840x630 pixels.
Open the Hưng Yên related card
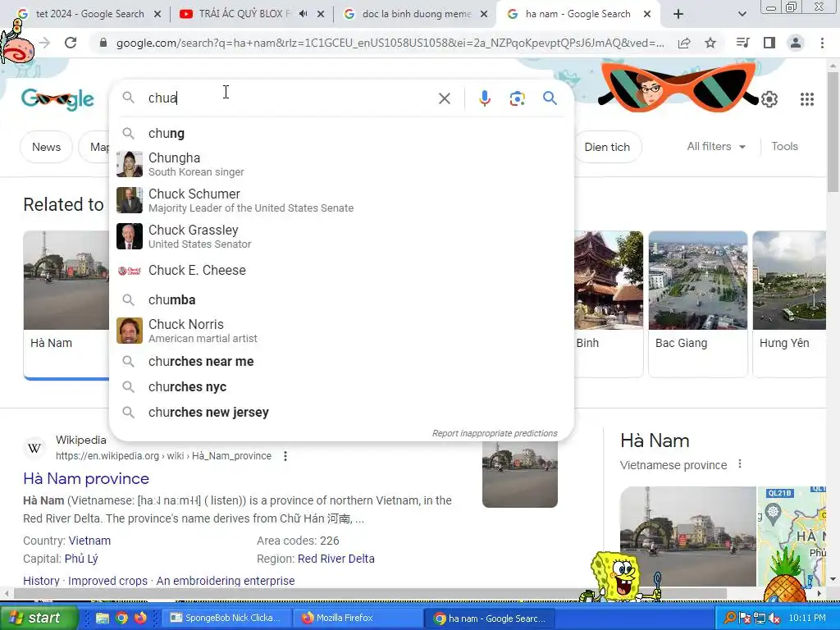[790, 304]
